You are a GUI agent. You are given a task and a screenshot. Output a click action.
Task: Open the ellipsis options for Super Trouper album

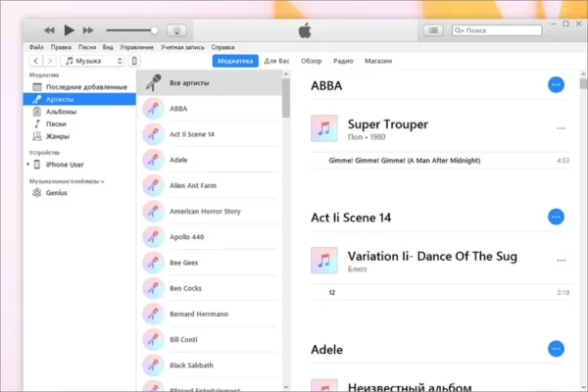click(561, 128)
